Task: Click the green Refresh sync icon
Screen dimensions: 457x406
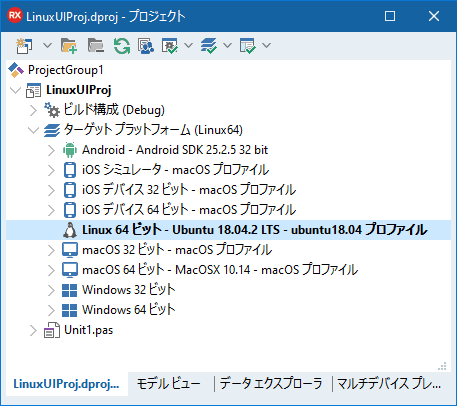Action: point(122,46)
